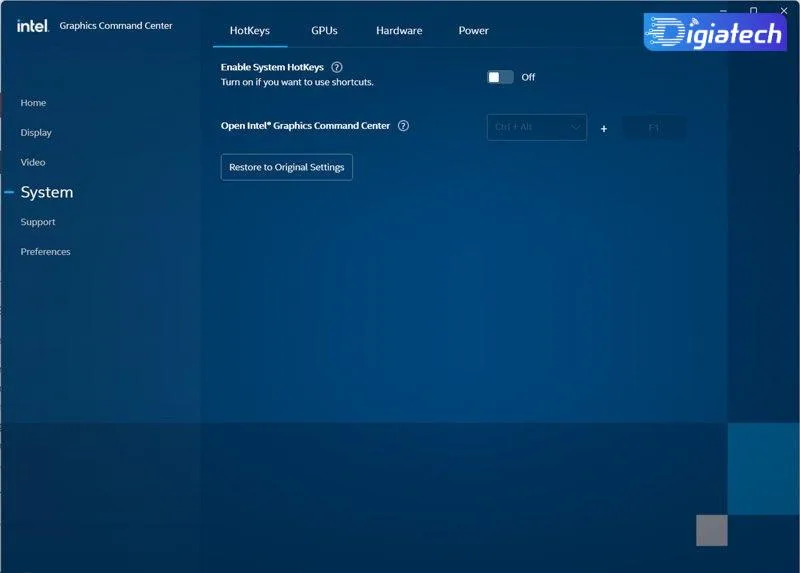Image resolution: width=800 pixels, height=573 pixels.
Task: Open the Video section
Action: click(33, 162)
